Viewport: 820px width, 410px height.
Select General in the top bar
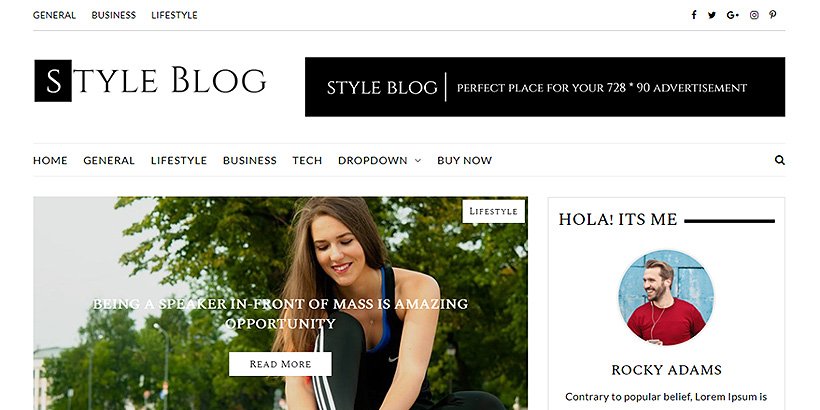tap(54, 15)
